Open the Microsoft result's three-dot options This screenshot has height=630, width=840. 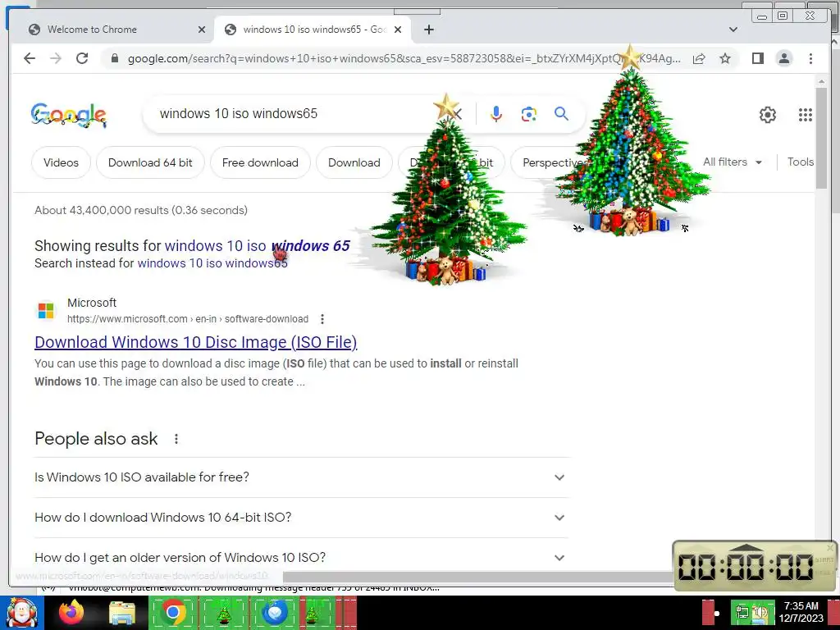(322, 319)
